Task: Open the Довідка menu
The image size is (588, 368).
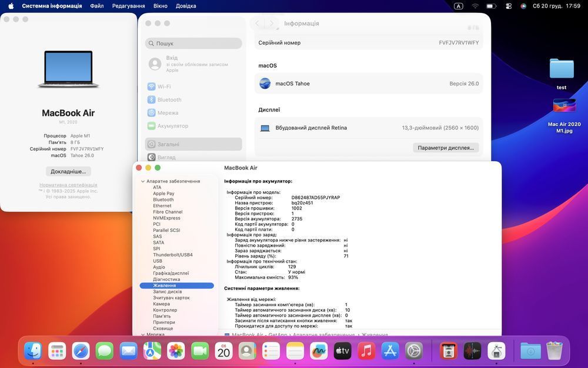Action: pyautogui.click(x=186, y=6)
